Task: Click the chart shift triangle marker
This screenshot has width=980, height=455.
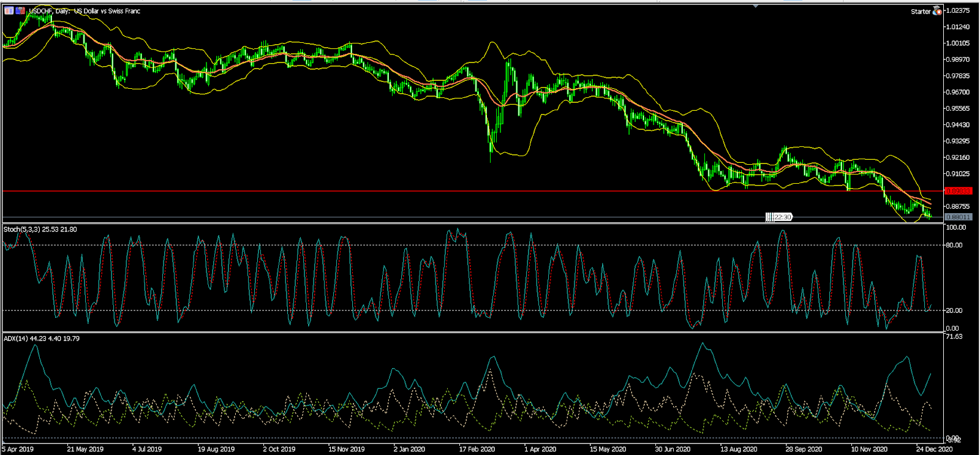Action: 756,6
